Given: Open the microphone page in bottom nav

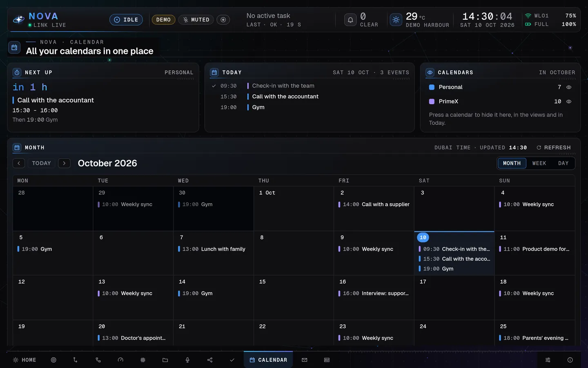Looking at the screenshot, I should [187, 360].
